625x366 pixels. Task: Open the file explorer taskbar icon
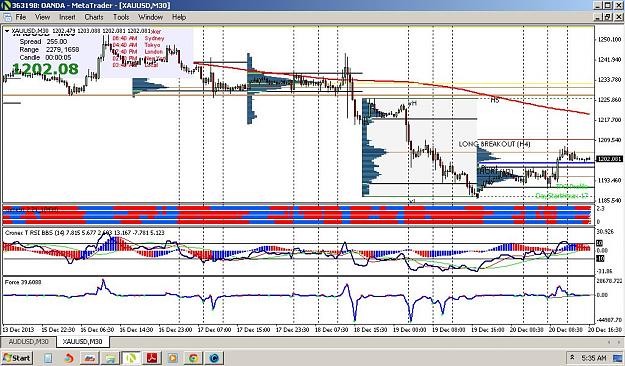110,358
